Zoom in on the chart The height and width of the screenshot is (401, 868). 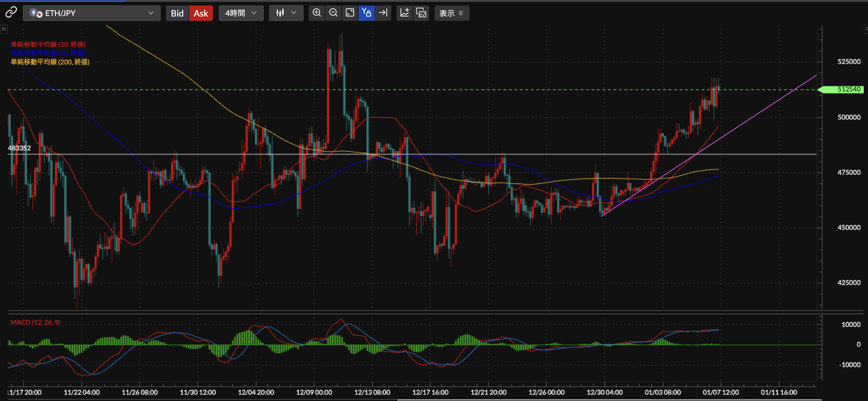[x=317, y=13]
